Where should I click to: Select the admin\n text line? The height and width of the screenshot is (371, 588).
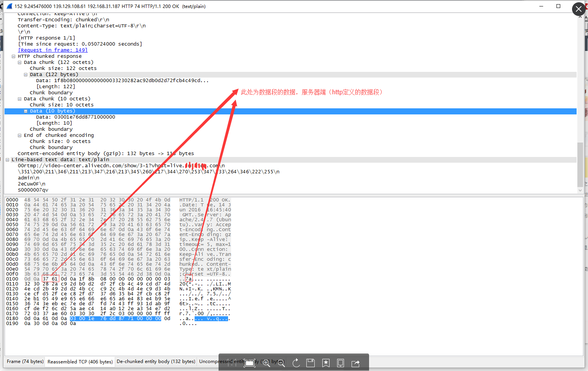click(29, 178)
